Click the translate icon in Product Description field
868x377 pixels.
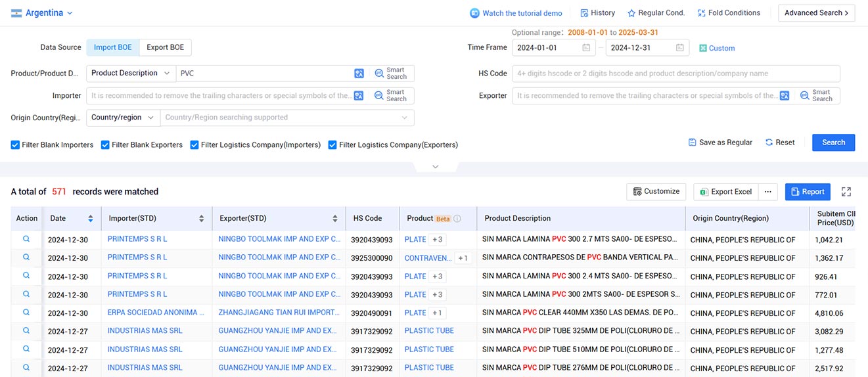click(359, 74)
